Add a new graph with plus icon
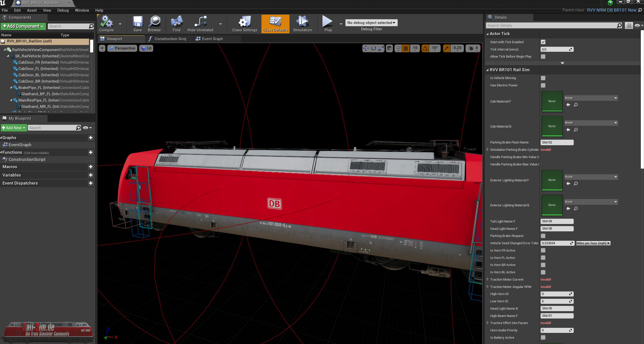The width and height of the screenshot is (644, 344). [91, 138]
